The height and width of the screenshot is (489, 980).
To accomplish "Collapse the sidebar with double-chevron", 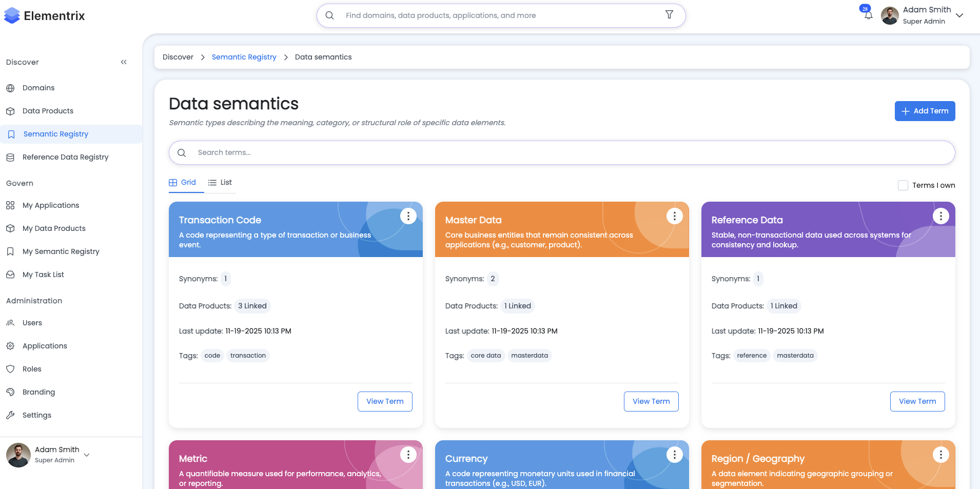I will pos(124,62).
